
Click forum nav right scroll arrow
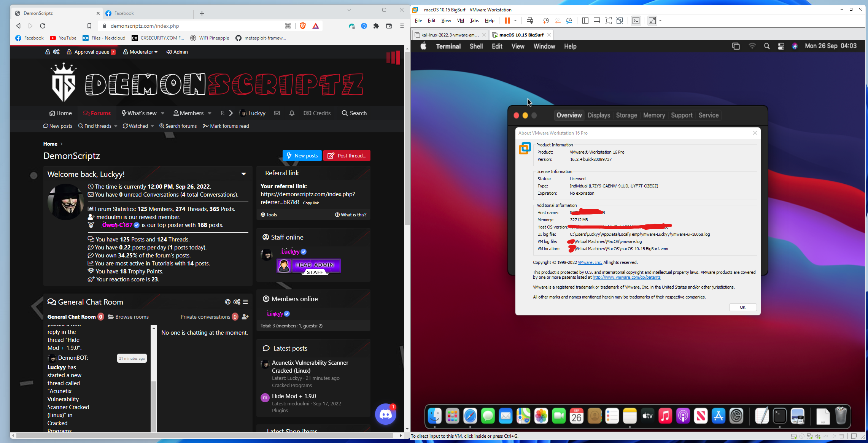pos(231,113)
